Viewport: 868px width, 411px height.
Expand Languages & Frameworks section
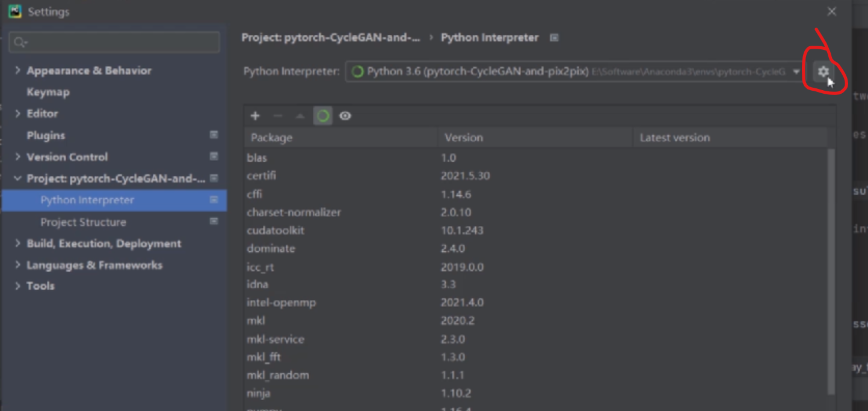pyautogui.click(x=17, y=265)
